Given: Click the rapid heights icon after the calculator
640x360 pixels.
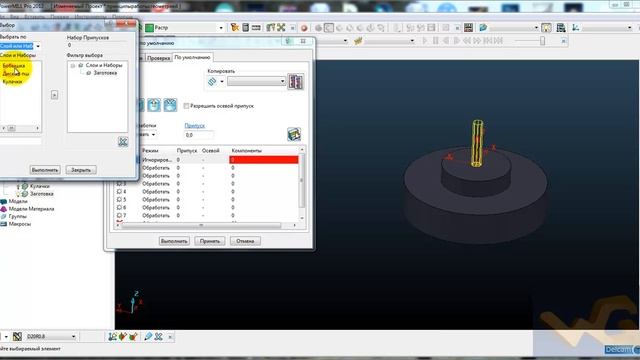Looking at the screenshot, I should click(x=256, y=27).
